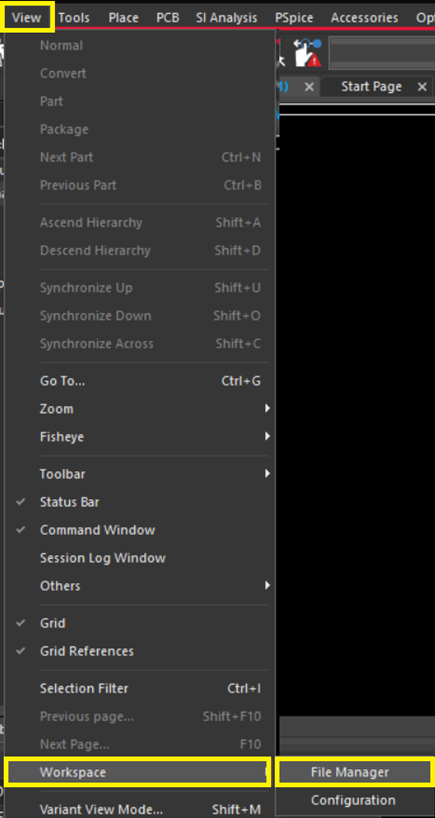Select Configuration in Workspace submenu
This screenshot has height=818, width=435.
click(354, 800)
